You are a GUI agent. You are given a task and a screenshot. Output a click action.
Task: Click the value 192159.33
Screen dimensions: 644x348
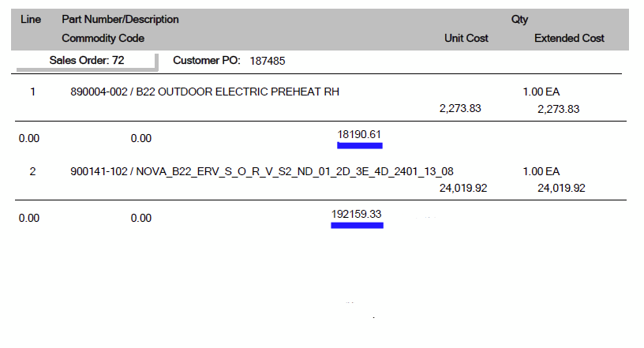357,214
